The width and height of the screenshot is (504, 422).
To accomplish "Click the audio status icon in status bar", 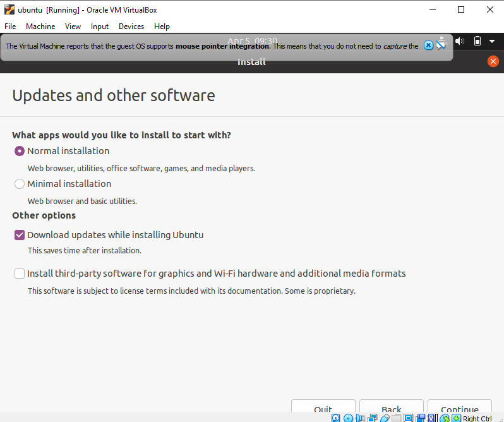I will click(x=361, y=418).
